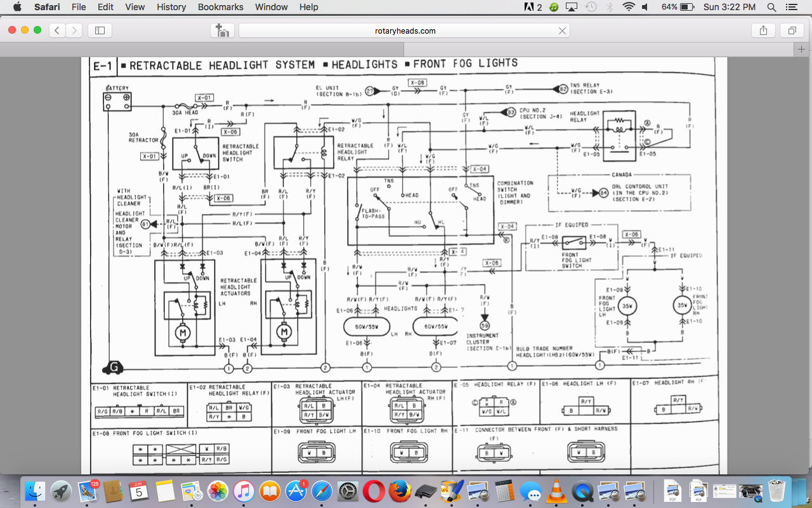
Task: Show all tabs overview
Action: [x=792, y=30]
